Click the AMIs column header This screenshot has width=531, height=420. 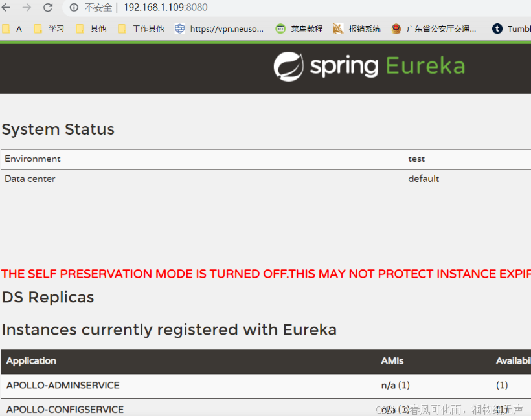coord(392,361)
